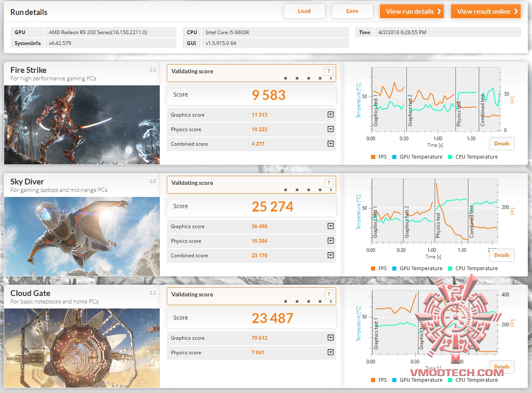Toggle FPS legend in Cloud Gate chart

[379, 380]
